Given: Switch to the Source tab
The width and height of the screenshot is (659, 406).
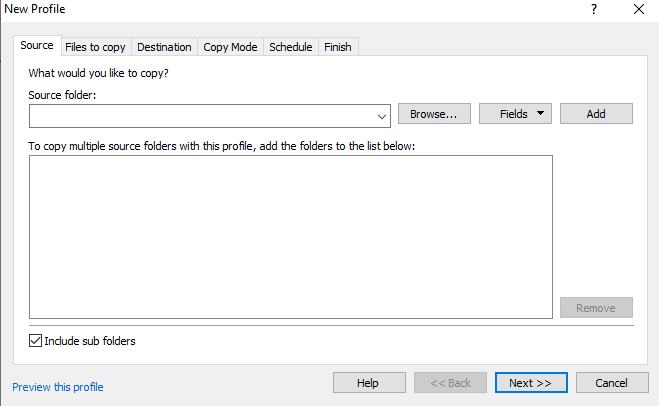Looking at the screenshot, I should click(37, 46).
